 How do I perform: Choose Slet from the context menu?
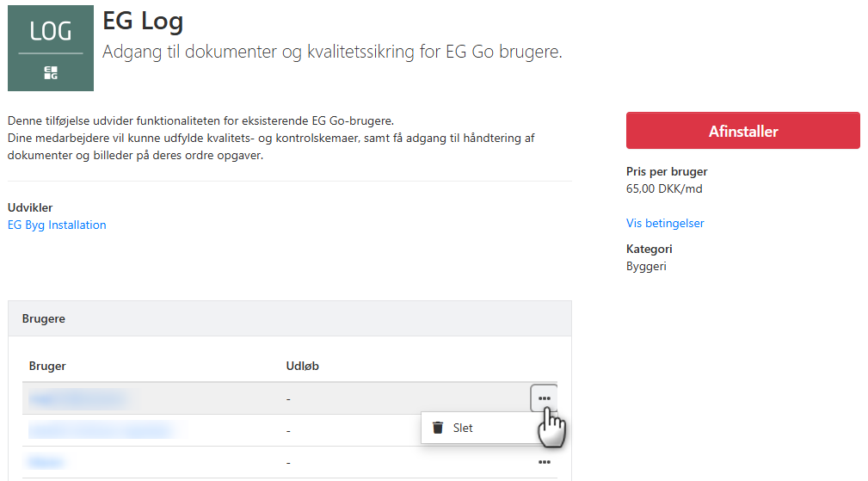tap(463, 428)
